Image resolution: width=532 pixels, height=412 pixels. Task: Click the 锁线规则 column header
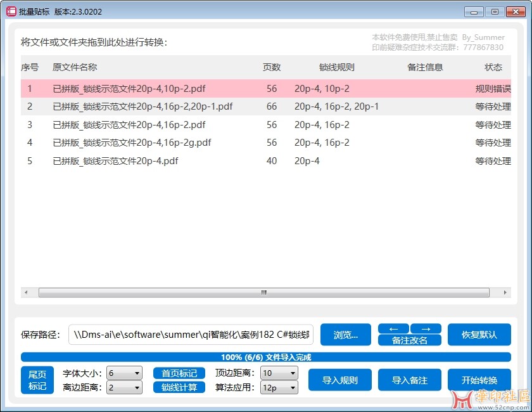click(336, 67)
